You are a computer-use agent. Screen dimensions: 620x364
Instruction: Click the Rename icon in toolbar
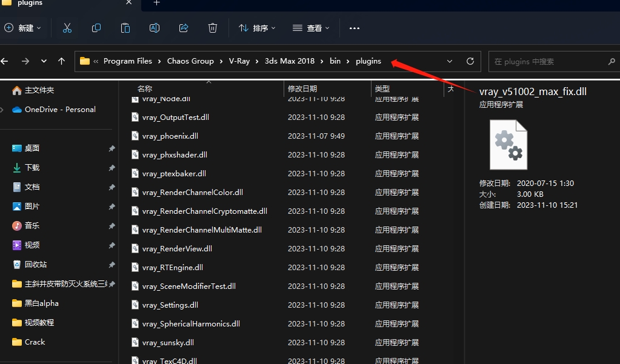[154, 28]
